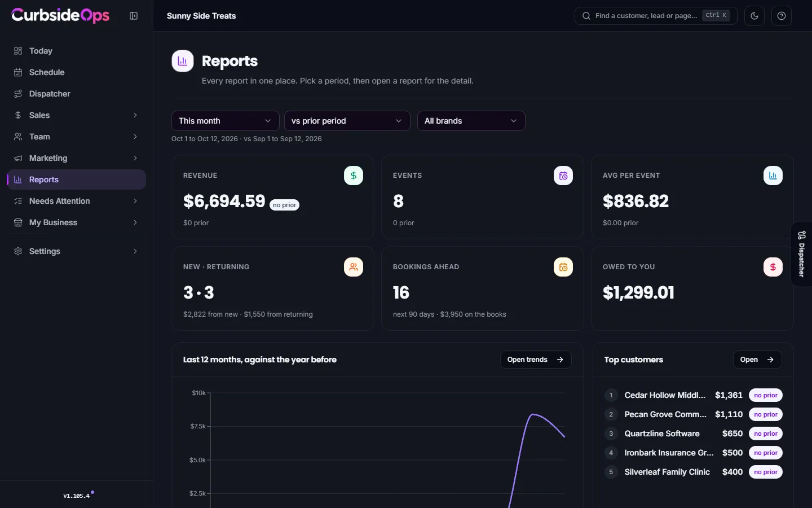Click the New · Returning people icon

tap(354, 267)
